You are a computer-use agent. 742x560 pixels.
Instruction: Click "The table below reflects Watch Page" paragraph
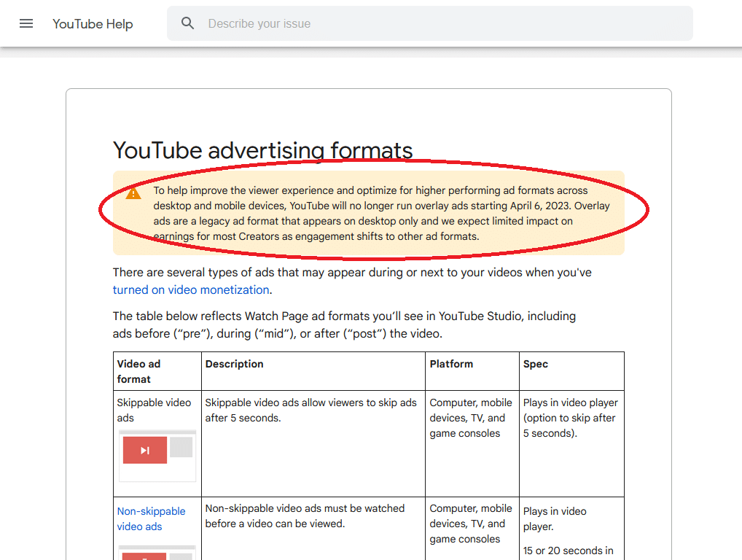344,324
